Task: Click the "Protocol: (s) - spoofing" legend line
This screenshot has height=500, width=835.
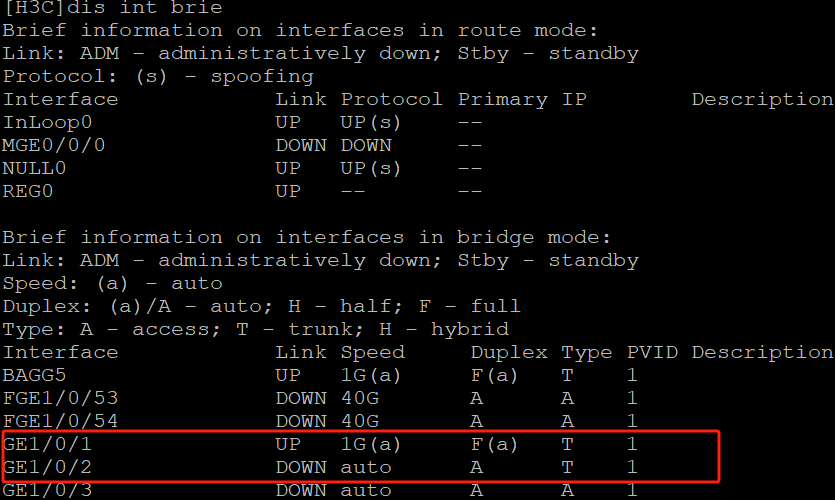Action: (x=158, y=76)
